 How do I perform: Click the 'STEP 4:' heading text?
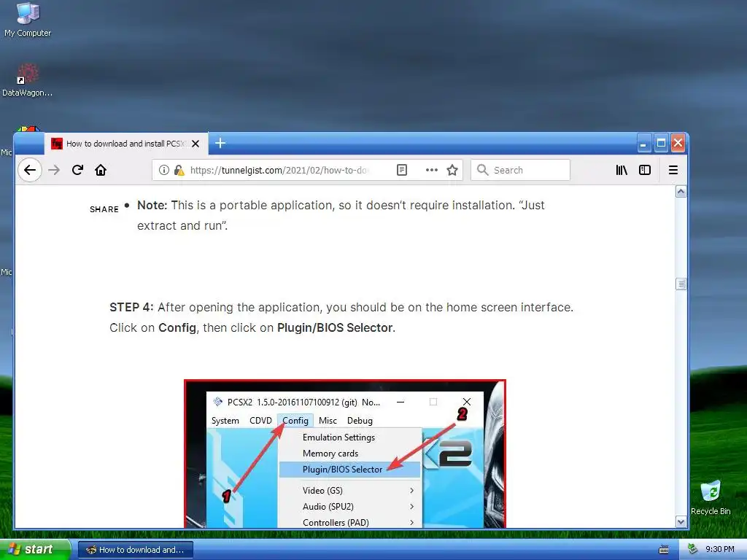(x=131, y=307)
